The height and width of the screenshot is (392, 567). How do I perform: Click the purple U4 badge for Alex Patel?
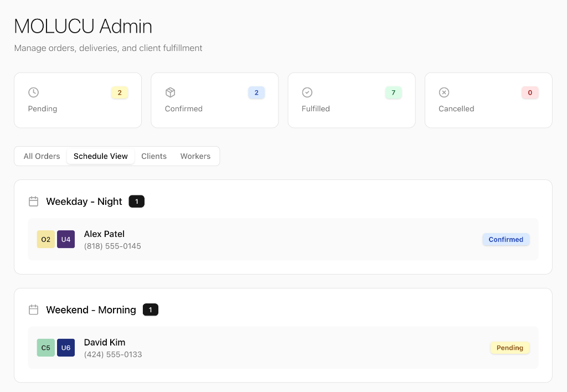[x=66, y=239]
